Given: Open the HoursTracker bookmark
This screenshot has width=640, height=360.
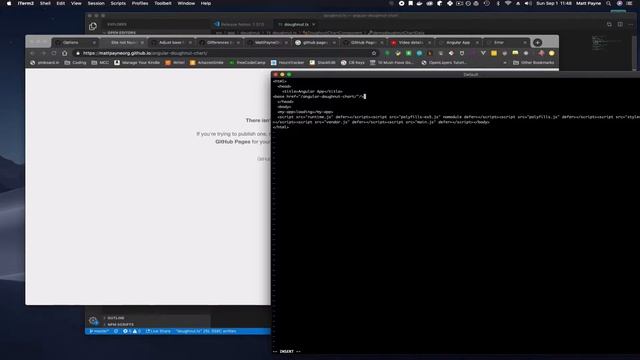Looking at the screenshot, I should (x=288, y=62).
